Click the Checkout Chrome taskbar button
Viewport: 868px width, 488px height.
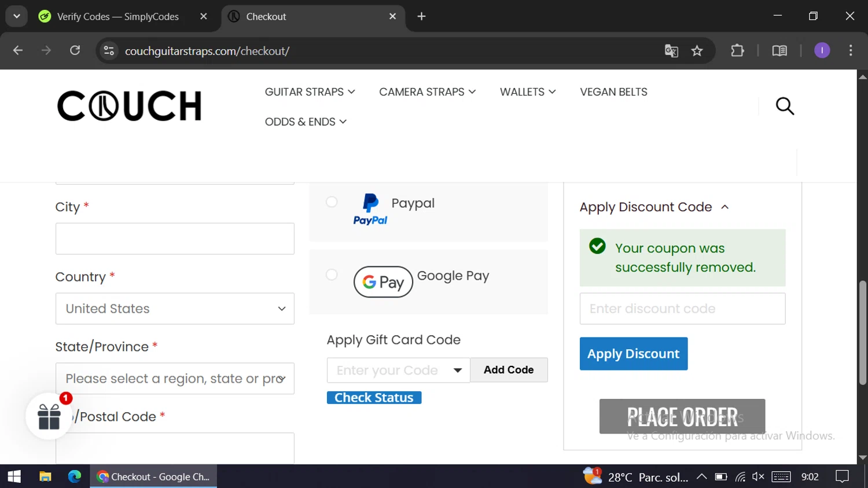pyautogui.click(x=153, y=476)
